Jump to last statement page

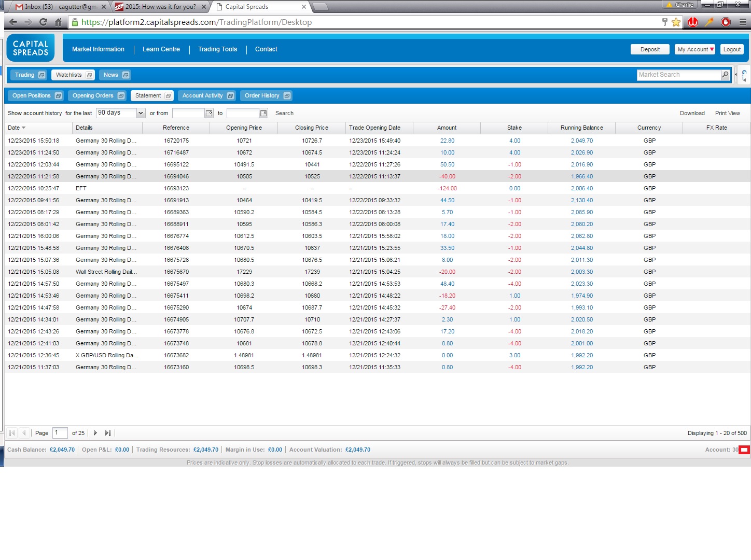pyautogui.click(x=108, y=433)
